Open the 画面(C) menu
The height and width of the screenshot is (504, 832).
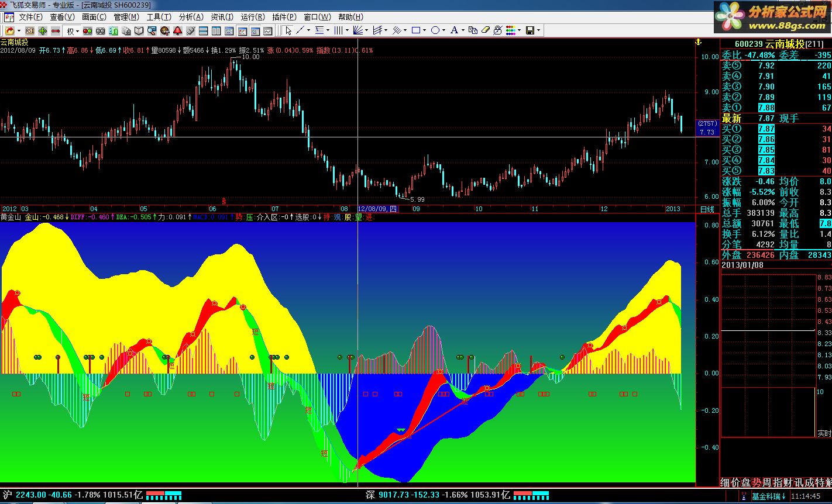pos(94,17)
